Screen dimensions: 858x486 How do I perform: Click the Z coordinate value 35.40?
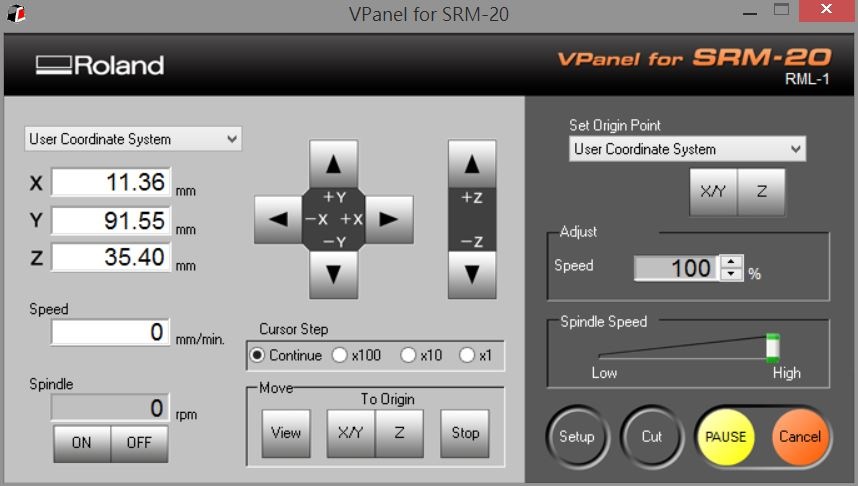click(x=111, y=257)
